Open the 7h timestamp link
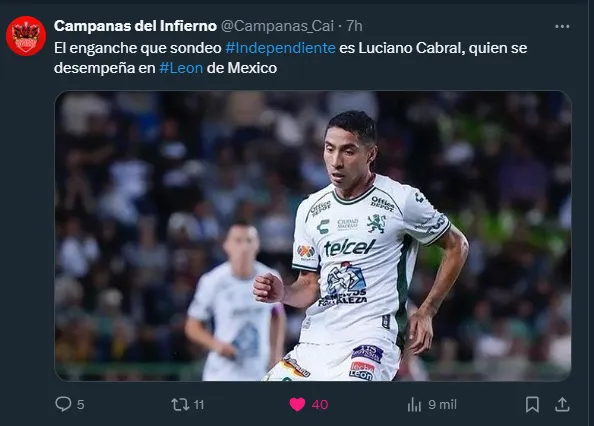 (355, 26)
